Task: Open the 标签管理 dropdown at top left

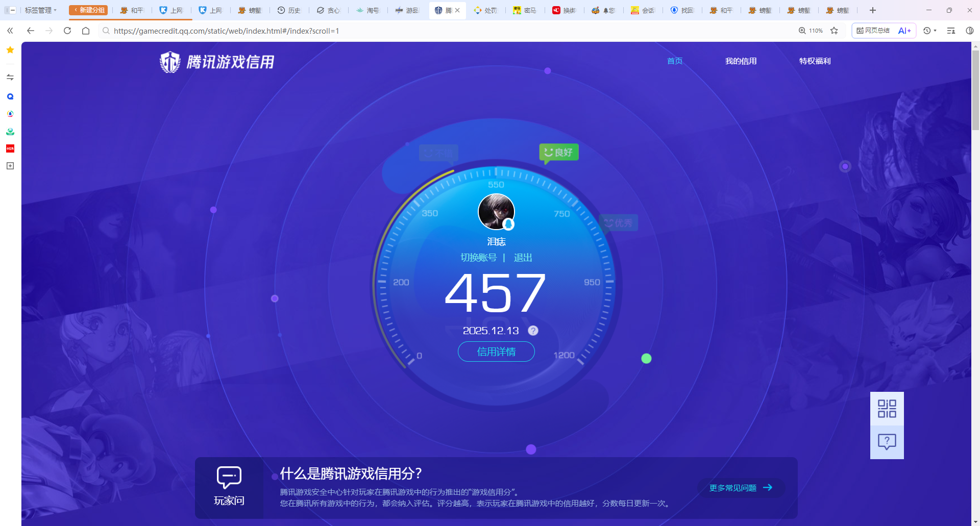Action: (x=41, y=10)
